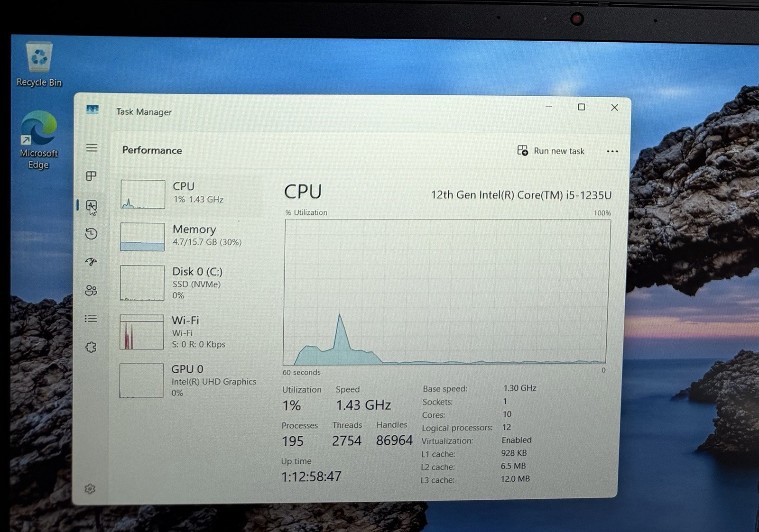Click the Up time value 1:12:58:47
Image resolution: width=759 pixels, height=532 pixels.
311,477
